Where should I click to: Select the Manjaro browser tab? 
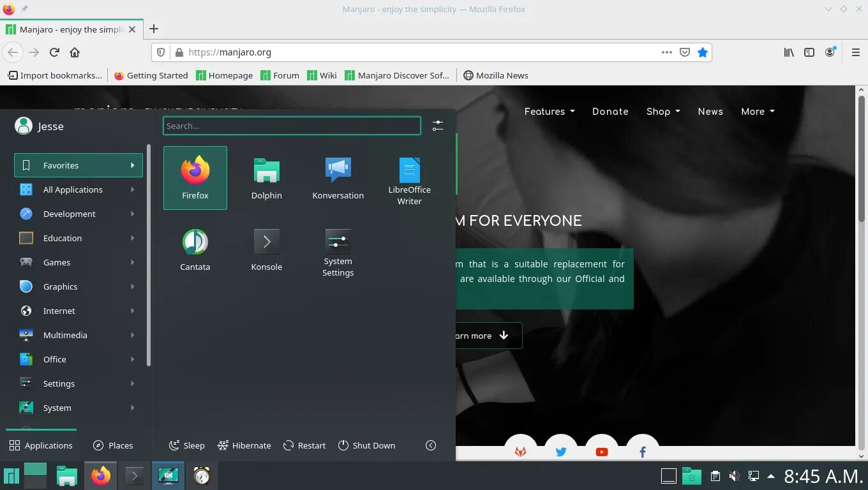point(71,29)
